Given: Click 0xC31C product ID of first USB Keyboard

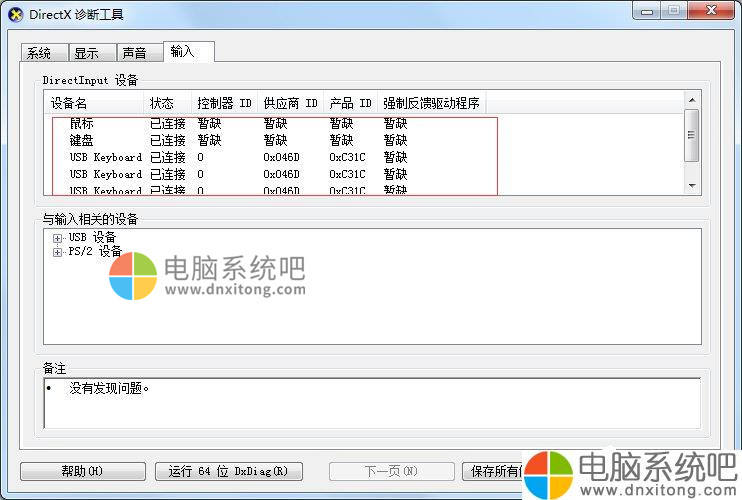Looking at the screenshot, I should (347, 158).
